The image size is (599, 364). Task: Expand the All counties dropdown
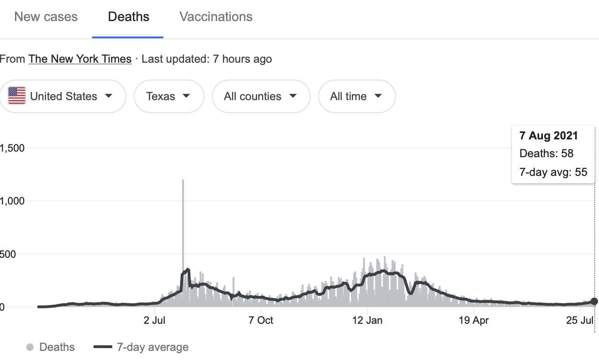pos(261,96)
